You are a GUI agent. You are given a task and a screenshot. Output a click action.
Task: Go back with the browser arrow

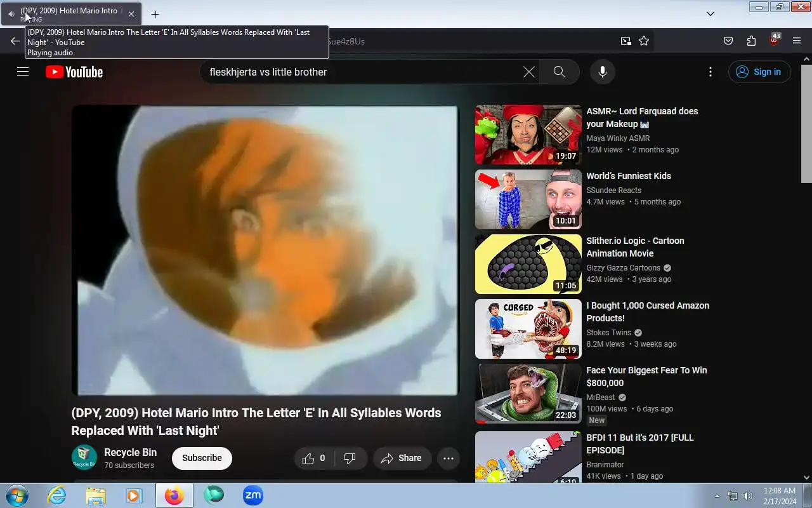tap(15, 41)
